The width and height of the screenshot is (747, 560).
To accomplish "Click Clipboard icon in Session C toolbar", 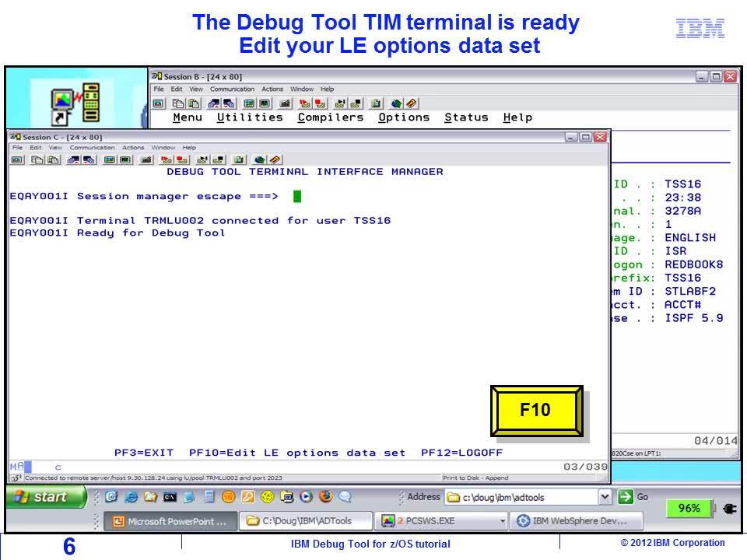I will 239,160.
